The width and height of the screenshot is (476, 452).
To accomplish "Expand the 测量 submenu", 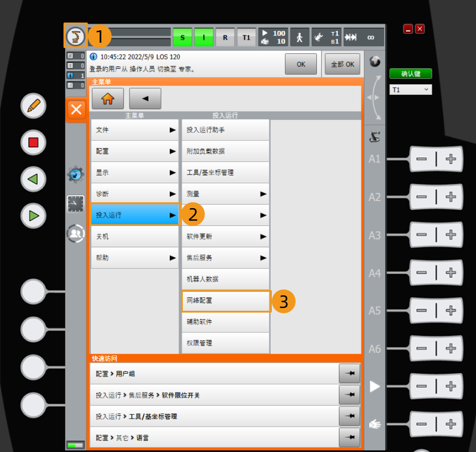I will (x=224, y=194).
